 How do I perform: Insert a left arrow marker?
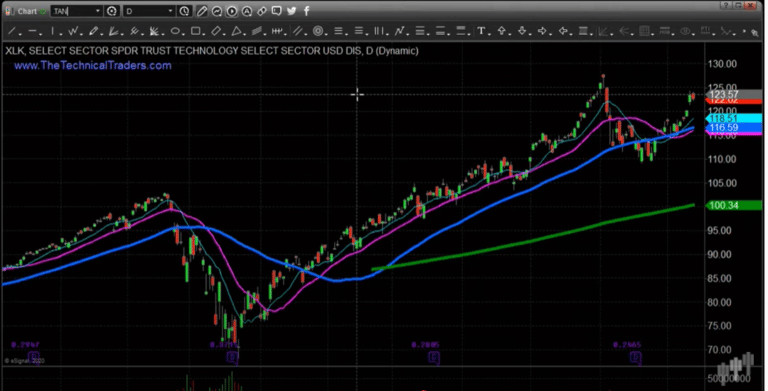click(x=563, y=31)
